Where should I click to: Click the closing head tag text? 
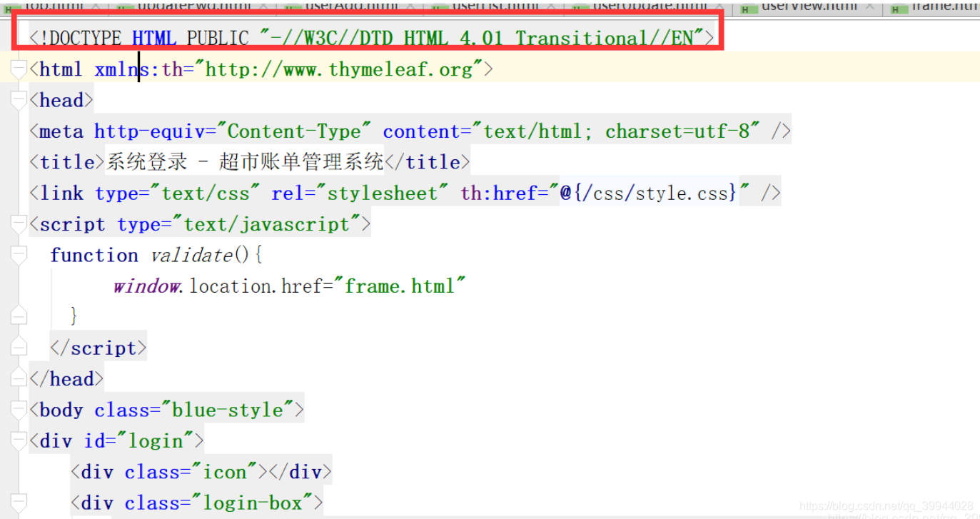pos(66,378)
